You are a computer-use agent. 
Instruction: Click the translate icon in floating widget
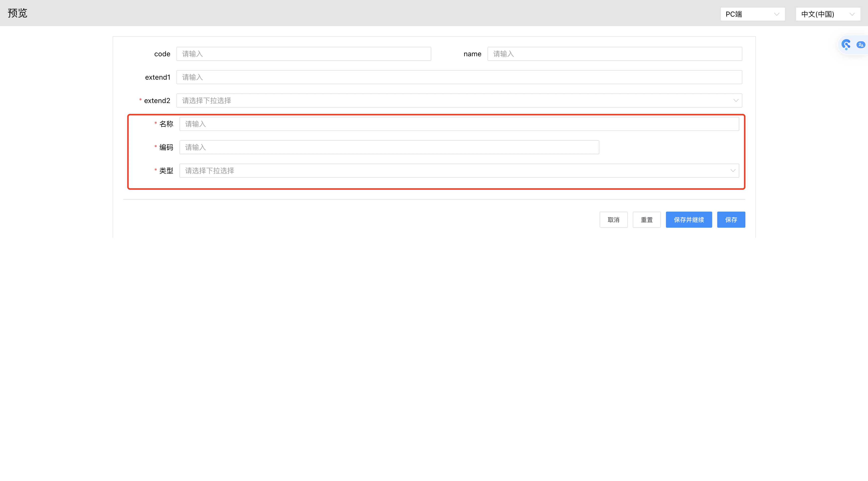[861, 45]
